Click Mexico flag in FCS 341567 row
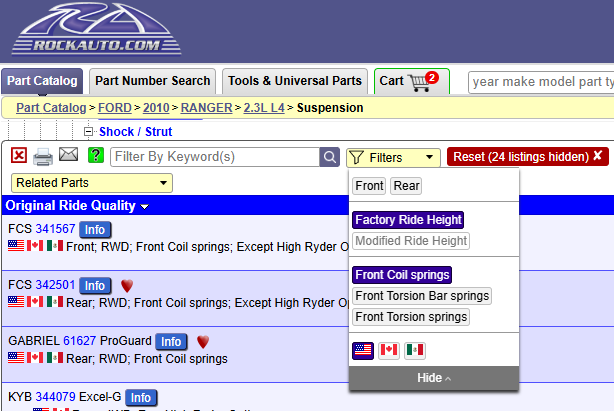The image size is (614, 411). point(55,246)
